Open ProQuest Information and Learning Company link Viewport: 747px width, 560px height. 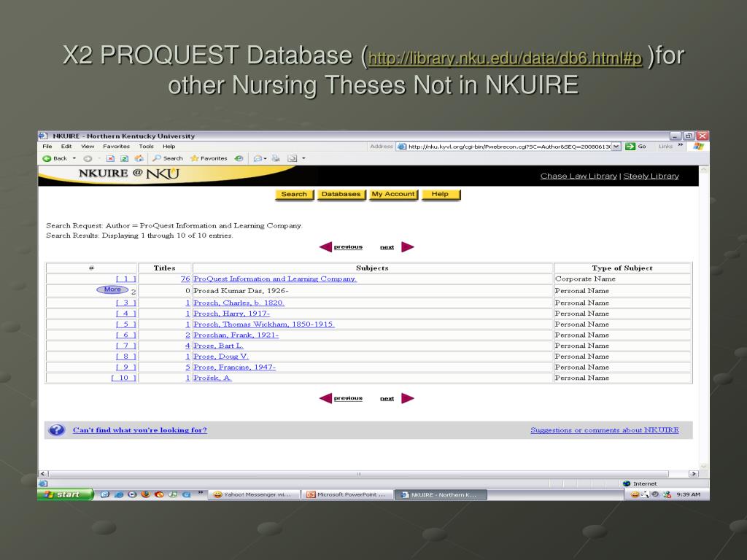[x=275, y=279]
